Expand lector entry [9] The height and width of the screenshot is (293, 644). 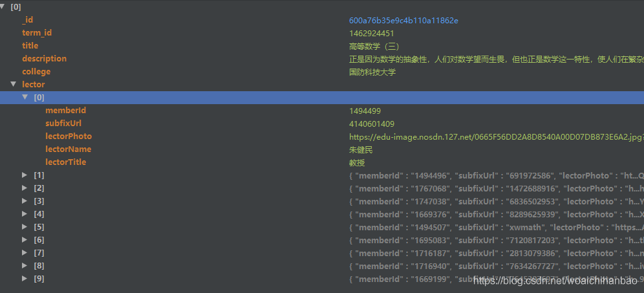[x=25, y=279]
